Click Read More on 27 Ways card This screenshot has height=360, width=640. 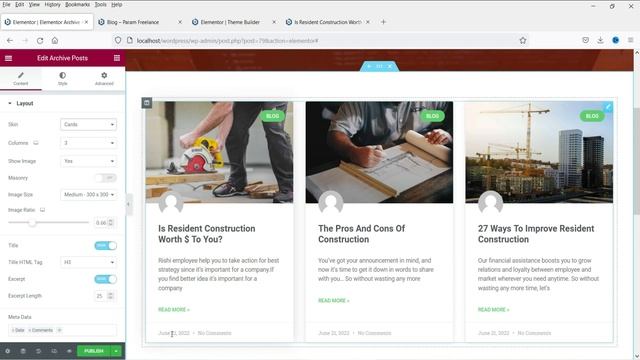[x=493, y=310]
